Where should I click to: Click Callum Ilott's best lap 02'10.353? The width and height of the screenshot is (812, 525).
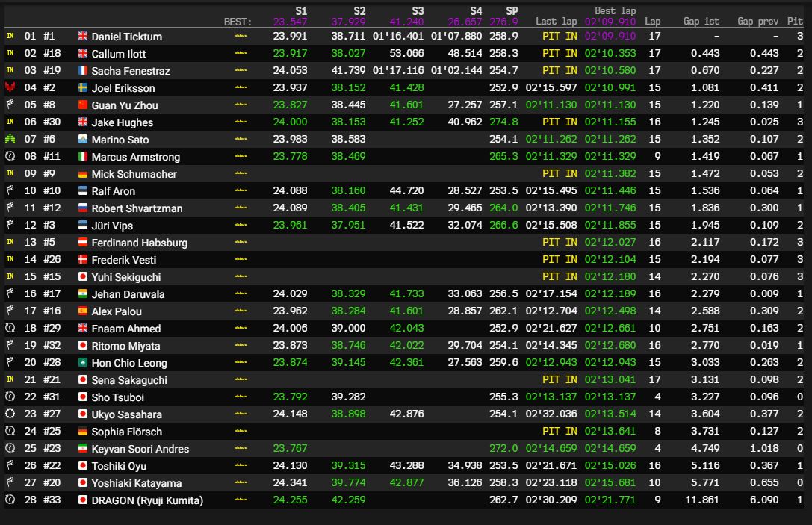coord(610,53)
